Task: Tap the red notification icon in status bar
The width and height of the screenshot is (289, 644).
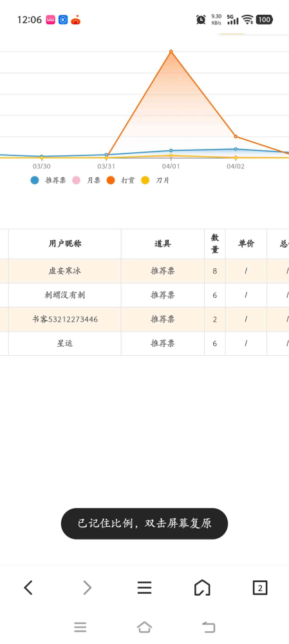Action: (76, 20)
